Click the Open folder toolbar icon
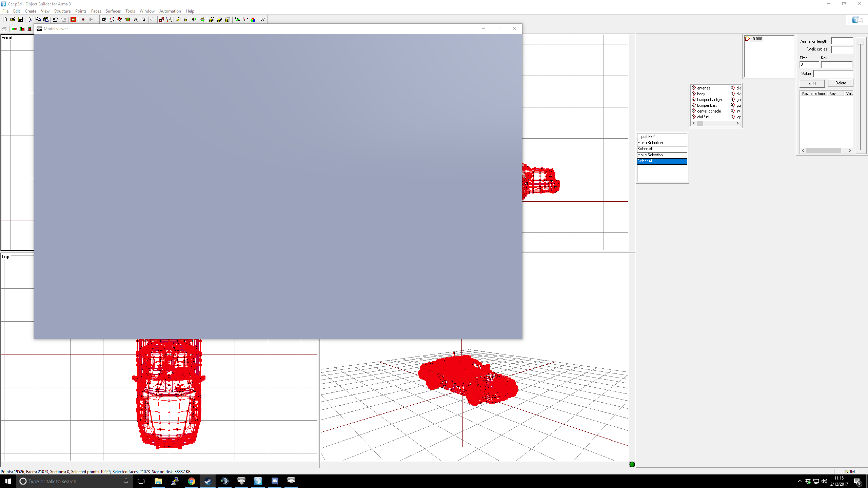 point(13,20)
